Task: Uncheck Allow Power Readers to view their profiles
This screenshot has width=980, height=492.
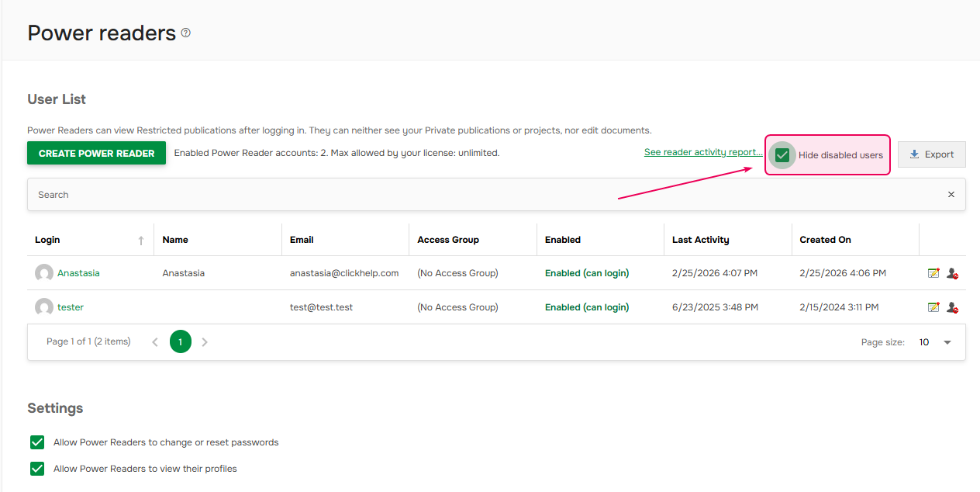Action: click(x=37, y=469)
